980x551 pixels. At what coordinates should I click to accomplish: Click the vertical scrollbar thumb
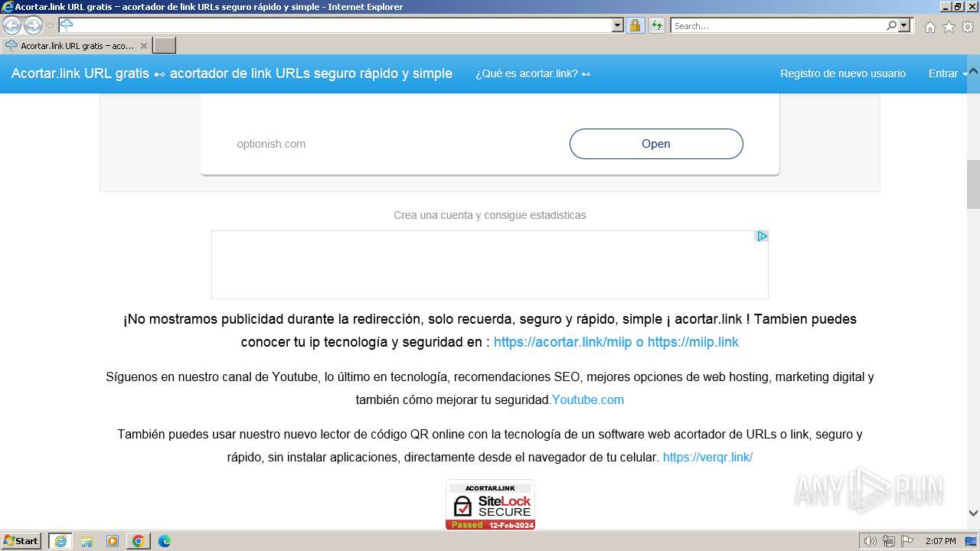(973, 184)
